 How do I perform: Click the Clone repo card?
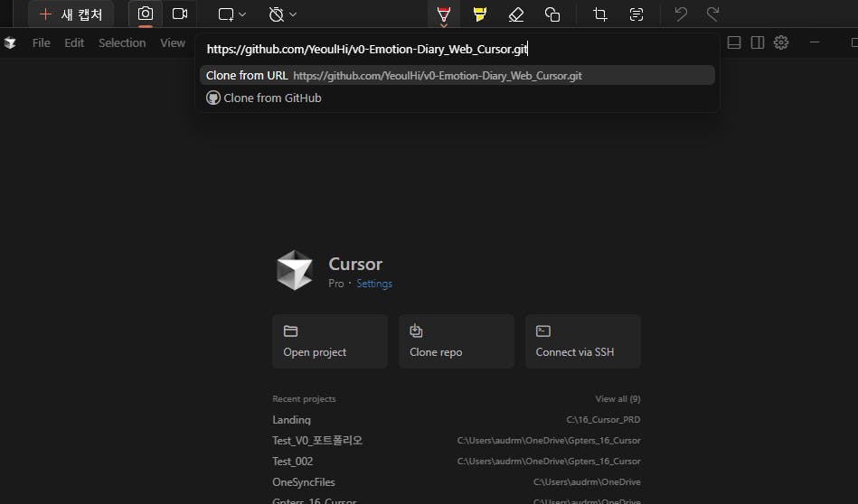point(457,341)
